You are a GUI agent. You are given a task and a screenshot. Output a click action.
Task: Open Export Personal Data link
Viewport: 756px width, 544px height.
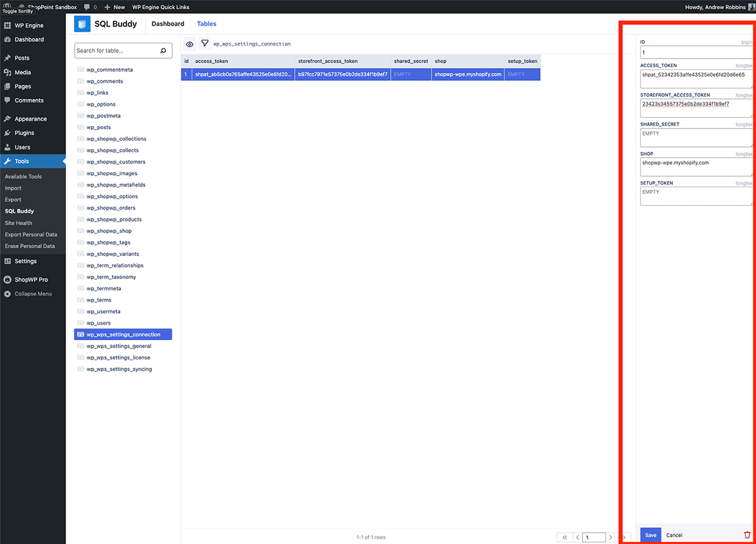click(31, 234)
